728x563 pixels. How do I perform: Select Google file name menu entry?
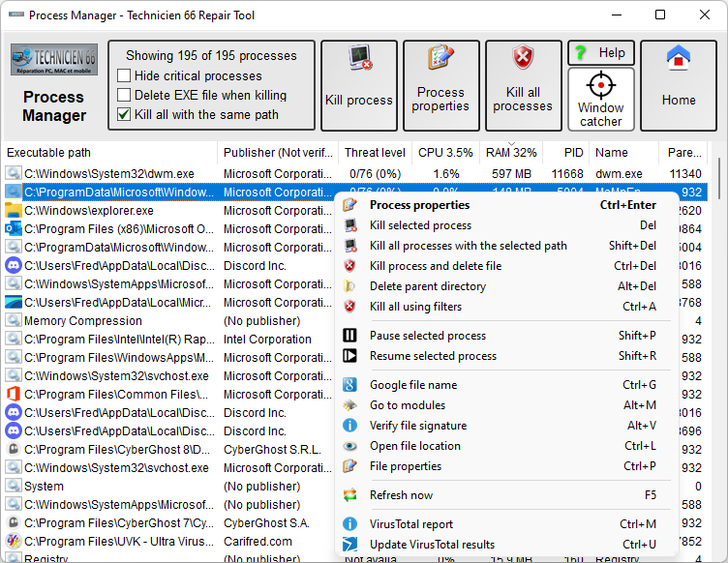click(x=506, y=385)
